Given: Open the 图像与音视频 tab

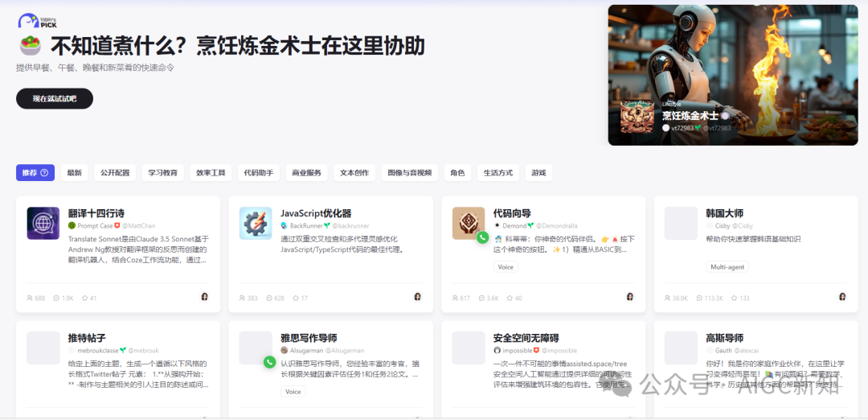Looking at the screenshot, I should pyautogui.click(x=410, y=173).
